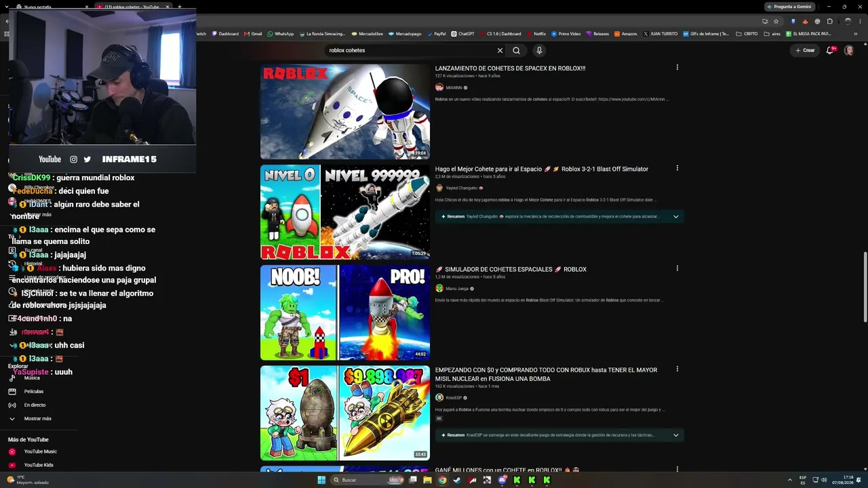Open 'LANZAMIENTO DE COHETES DE SPACEX EN ROBLOX' title
Viewport: 868px width, 488px height.
click(x=510, y=68)
